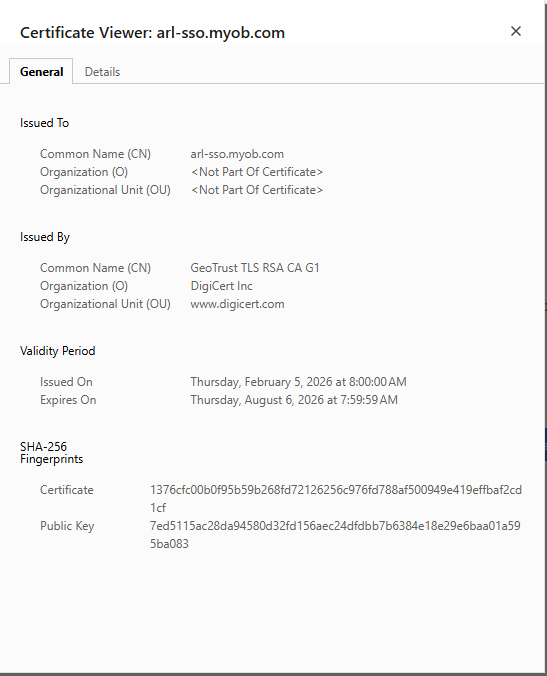Click the Public Key fingerprint value

(x=335, y=535)
